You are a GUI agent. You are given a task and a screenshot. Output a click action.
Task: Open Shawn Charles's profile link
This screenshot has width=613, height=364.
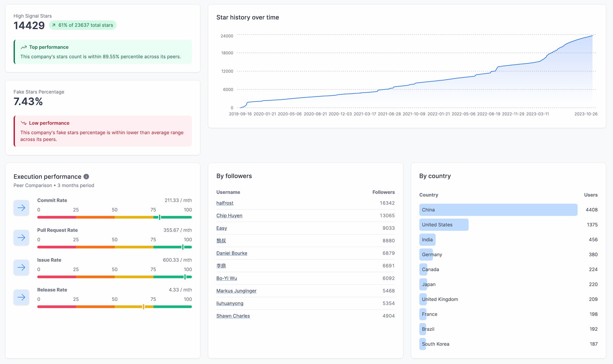(233, 316)
